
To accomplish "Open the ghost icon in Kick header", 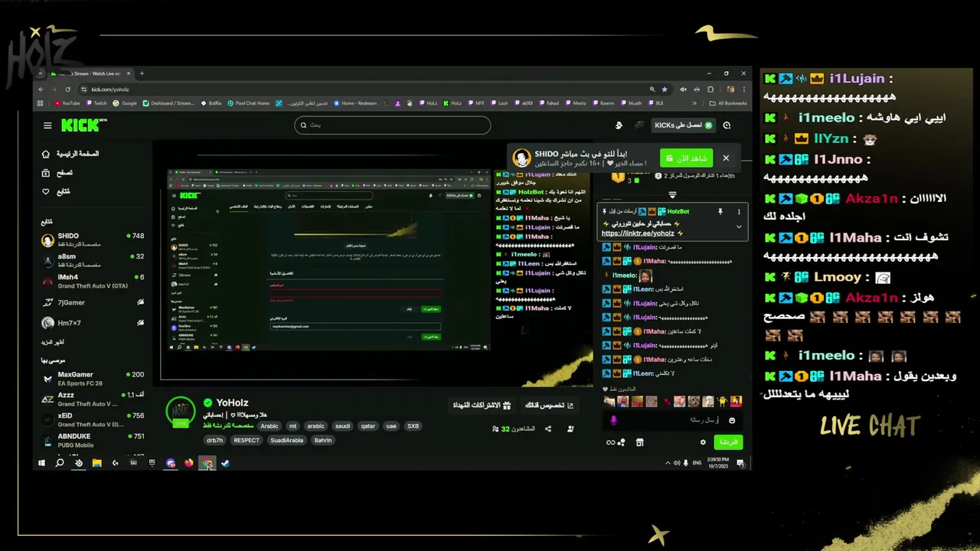I will click(619, 125).
